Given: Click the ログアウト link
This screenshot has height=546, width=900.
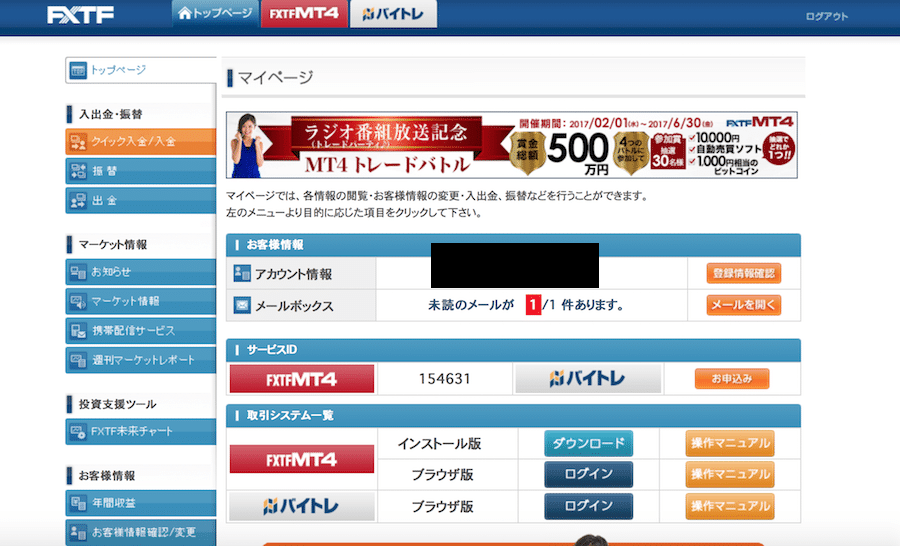Looking at the screenshot, I should [x=827, y=16].
